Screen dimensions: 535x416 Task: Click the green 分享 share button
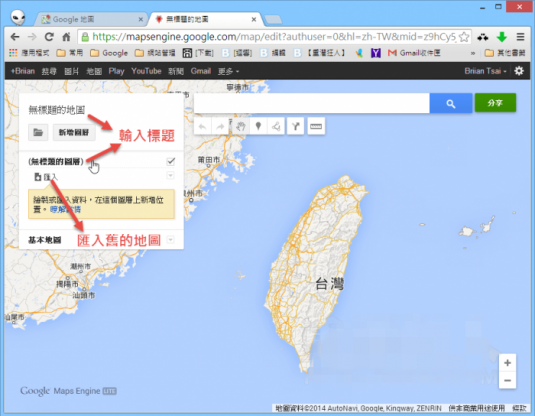tap(495, 103)
